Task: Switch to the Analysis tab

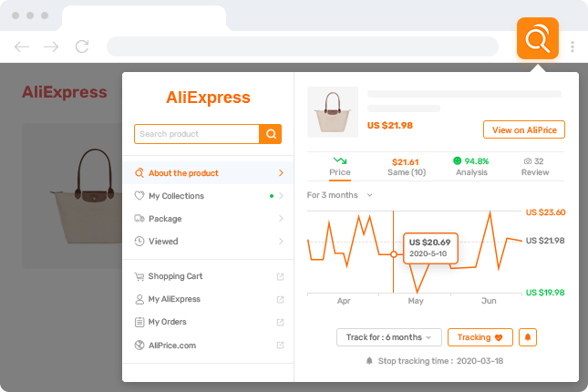Action: (471, 168)
